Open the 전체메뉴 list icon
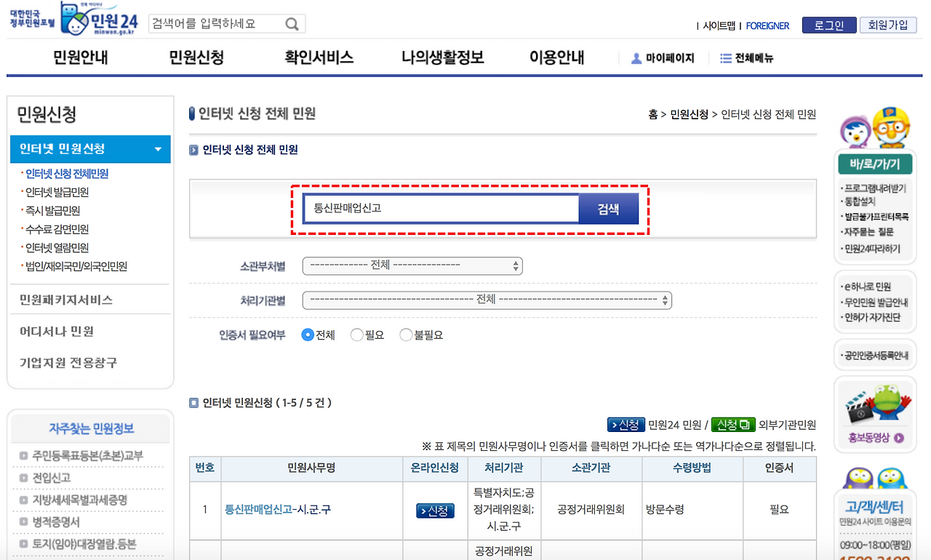The width and height of the screenshot is (931, 560). [725, 58]
